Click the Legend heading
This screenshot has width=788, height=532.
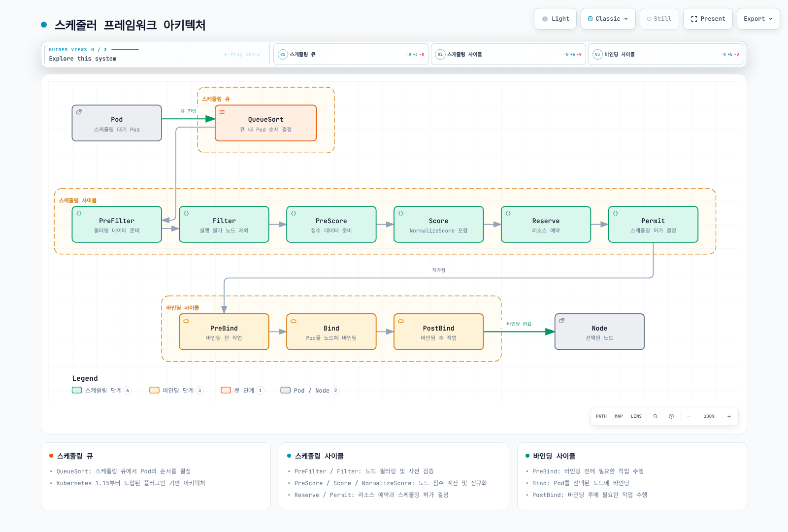click(85, 378)
